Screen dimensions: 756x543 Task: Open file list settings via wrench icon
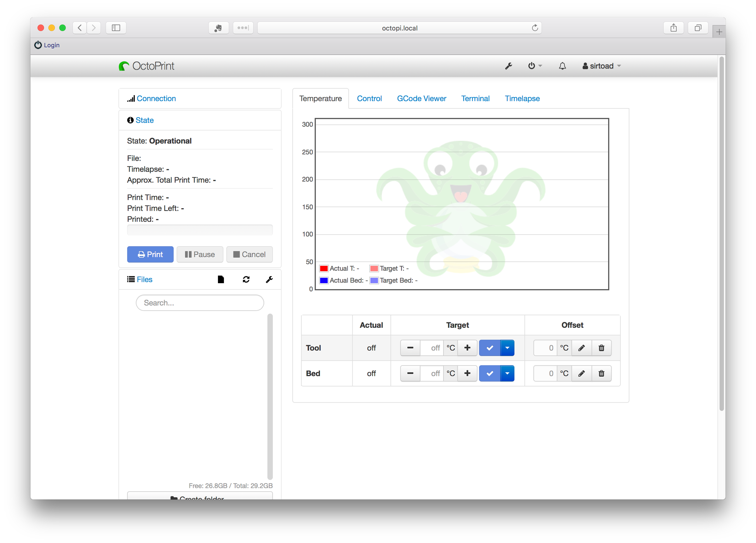coord(269,279)
